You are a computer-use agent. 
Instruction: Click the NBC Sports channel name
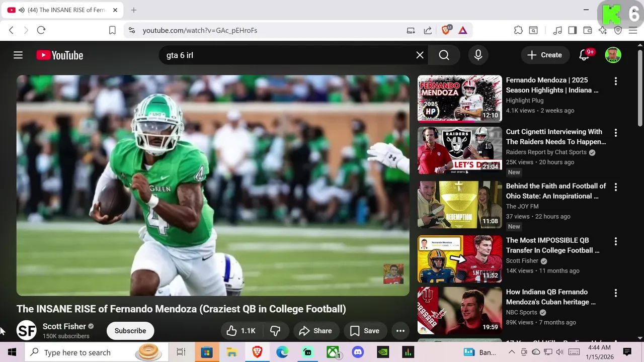[522, 313]
